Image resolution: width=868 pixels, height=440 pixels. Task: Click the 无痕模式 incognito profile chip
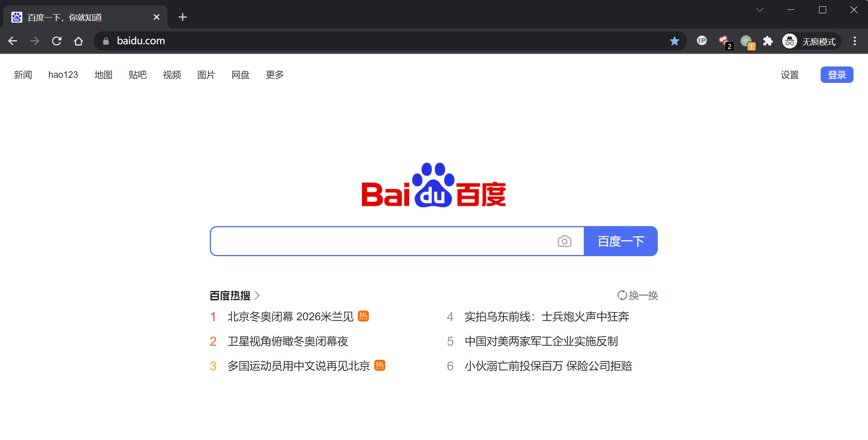[x=810, y=41]
